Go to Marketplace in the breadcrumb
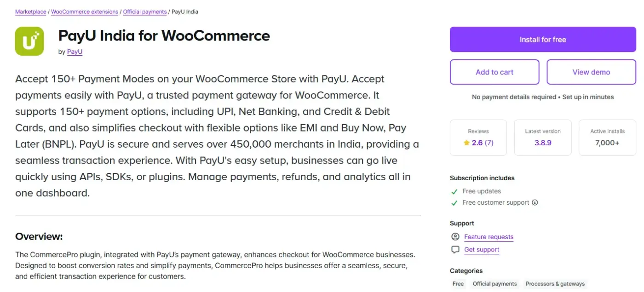Image resolution: width=644 pixels, height=292 pixels. 30,11
